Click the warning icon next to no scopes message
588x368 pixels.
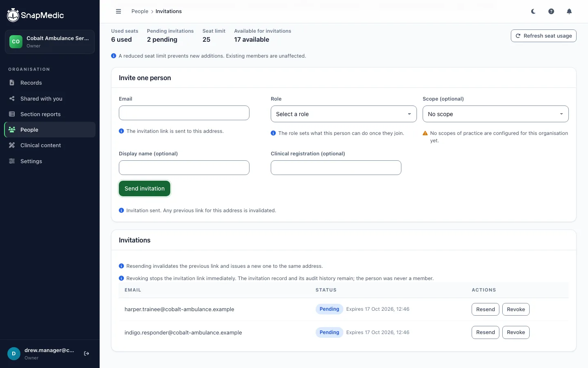(x=425, y=133)
